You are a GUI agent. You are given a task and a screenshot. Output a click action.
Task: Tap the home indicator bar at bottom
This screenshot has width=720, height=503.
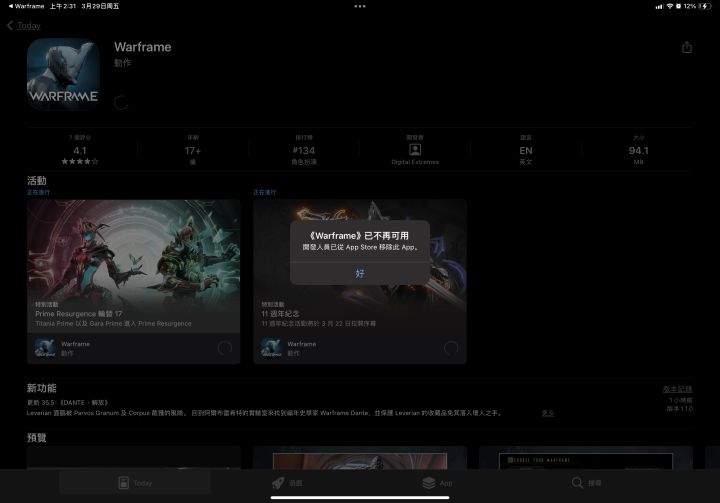pyautogui.click(x=360, y=497)
